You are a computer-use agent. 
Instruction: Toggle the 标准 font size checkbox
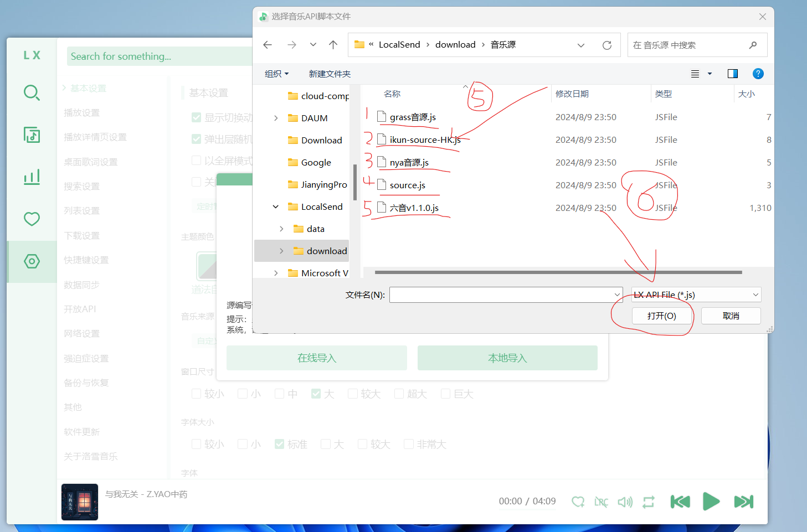pyautogui.click(x=280, y=444)
